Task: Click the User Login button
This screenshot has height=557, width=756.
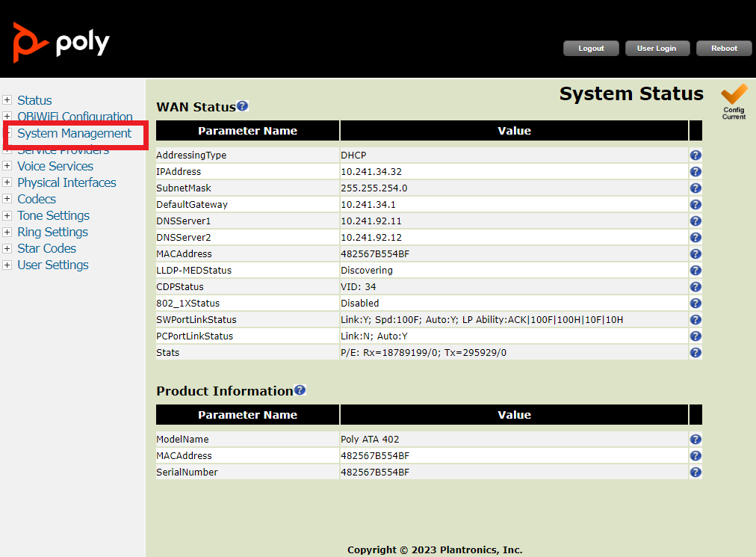Action: pyautogui.click(x=657, y=49)
